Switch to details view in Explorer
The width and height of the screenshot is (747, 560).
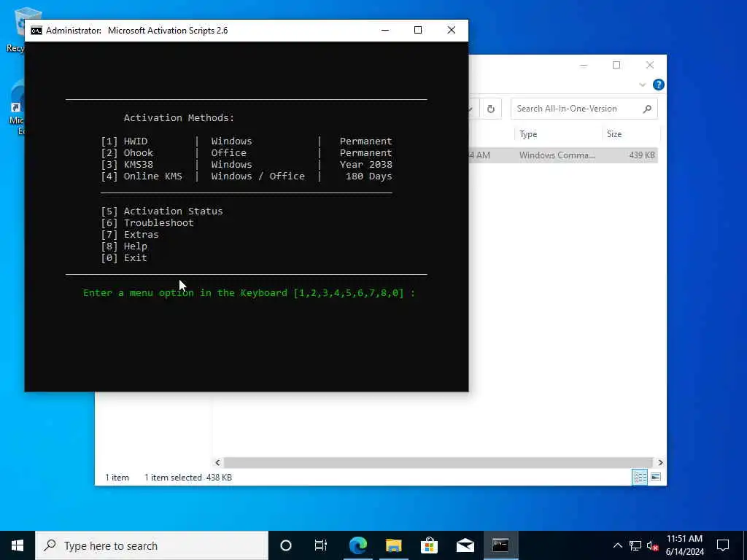(x=639, y=477)
